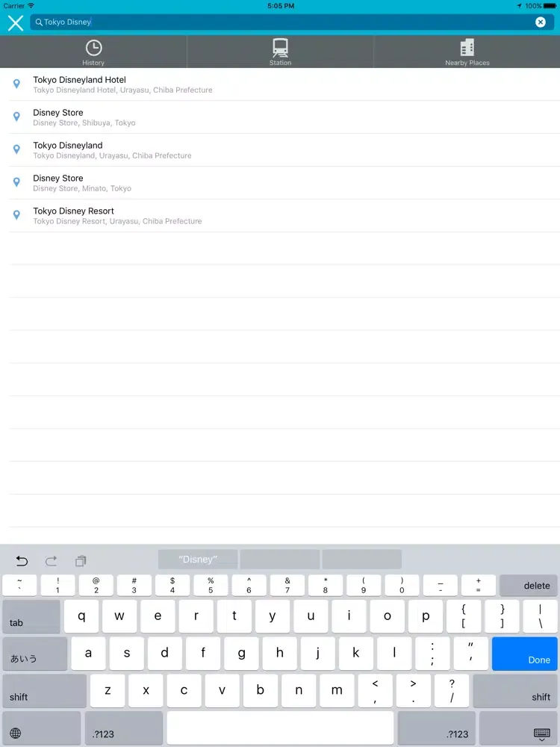Open the History tab

(x=93, y=52)
